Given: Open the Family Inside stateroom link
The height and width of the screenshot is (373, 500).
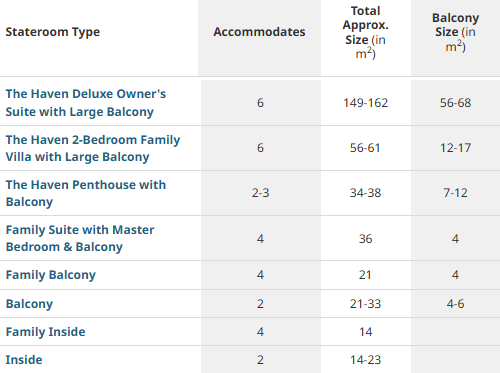Looking at the screenshot, I should point(45,332).
